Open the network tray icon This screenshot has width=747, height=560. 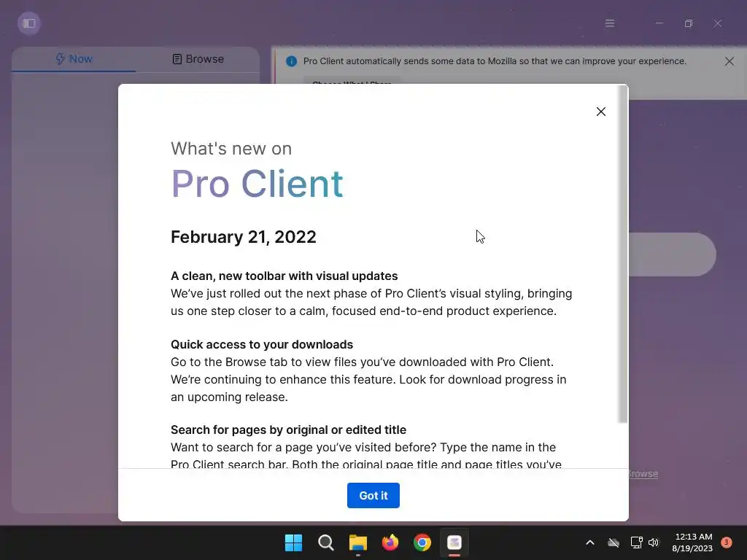(636, 542)
